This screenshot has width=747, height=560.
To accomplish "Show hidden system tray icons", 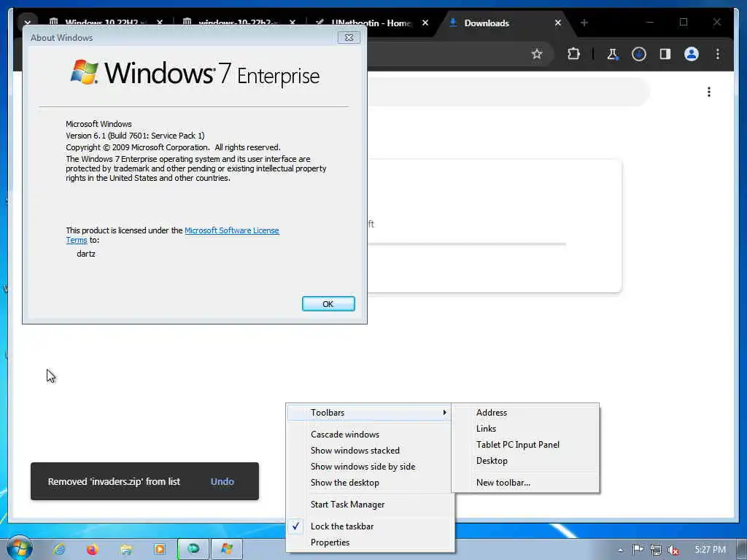I will tap(620, 550).
